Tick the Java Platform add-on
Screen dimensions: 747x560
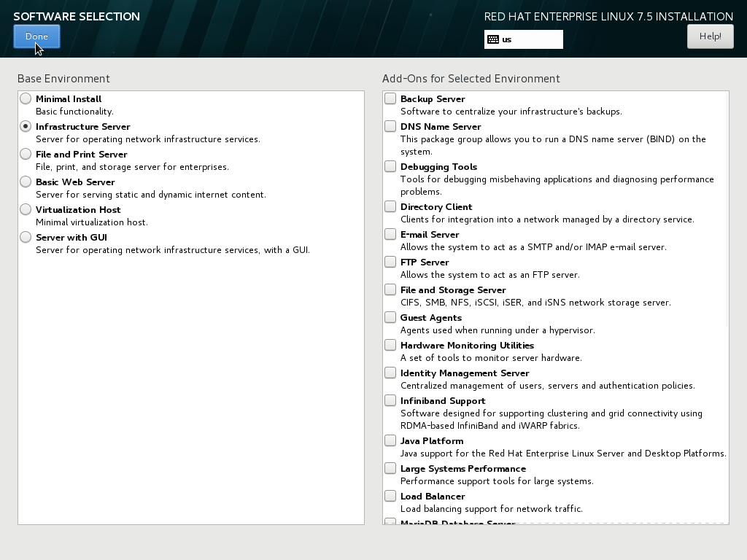390,440
